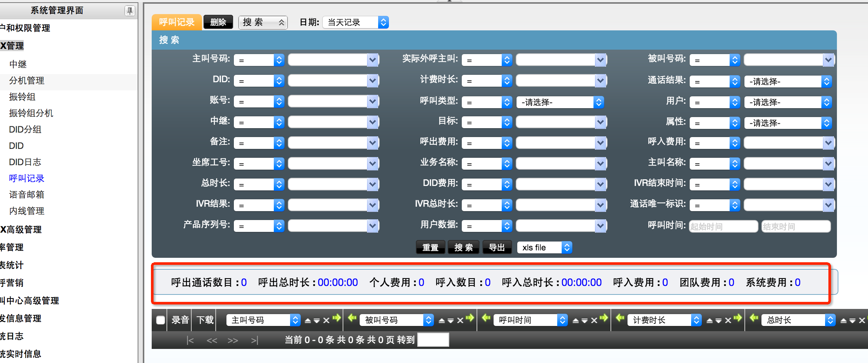The width and height of the screenshot is (868, 363).
Task: Go to next page with >> icon
Action: coord(233,340)
